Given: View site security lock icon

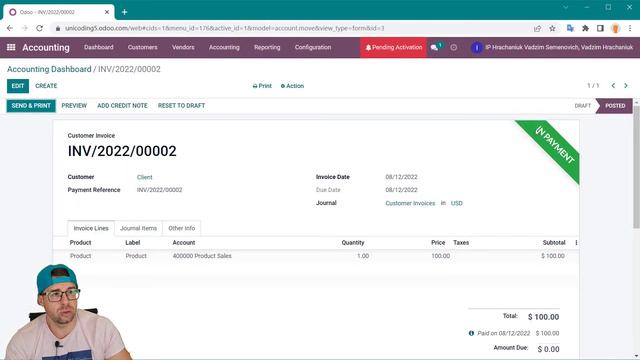Looking at the screenshot, I should (x=58, y=28).
